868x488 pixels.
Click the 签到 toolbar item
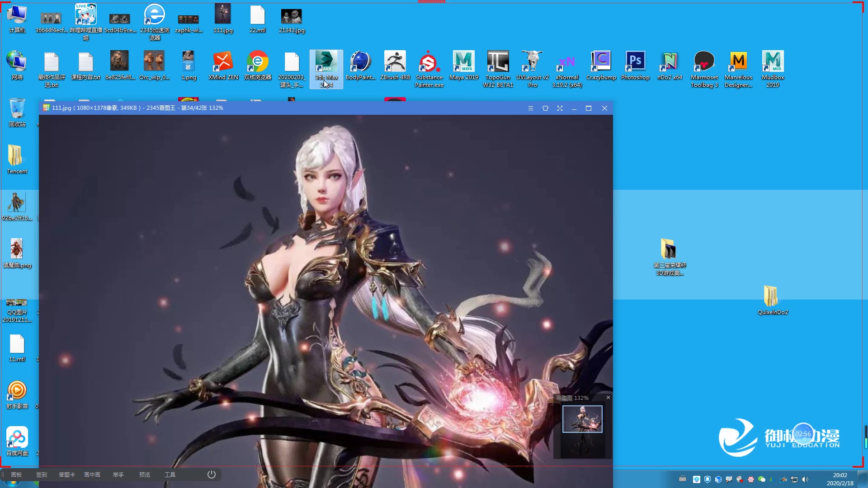point(42,474)
